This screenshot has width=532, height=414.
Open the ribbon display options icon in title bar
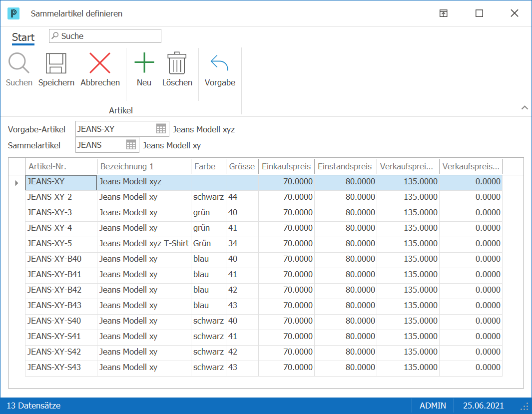coord(444,13)
